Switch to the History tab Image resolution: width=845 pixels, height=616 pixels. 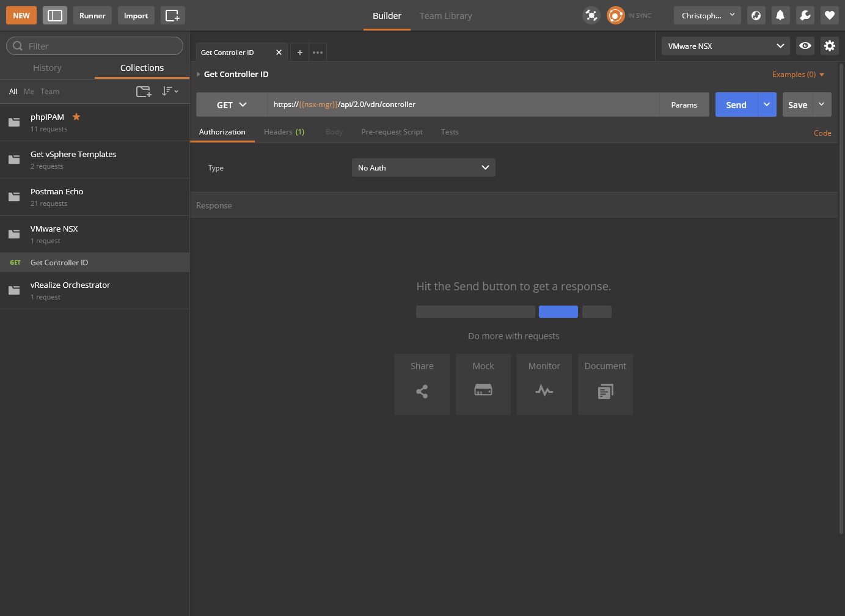click(47, 68)
